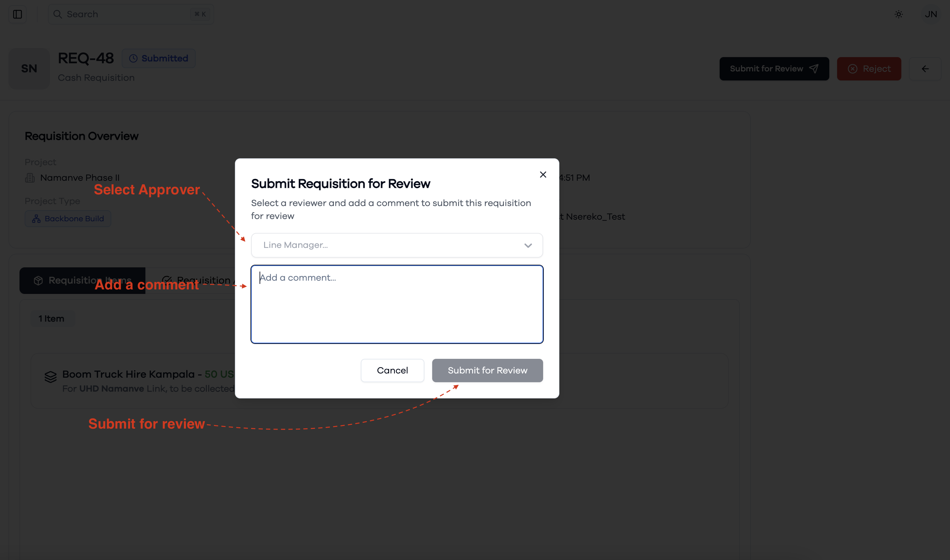Switch theme with the sun icon
The width and height of the screenshot is (950, 560).
coord(898,14)
